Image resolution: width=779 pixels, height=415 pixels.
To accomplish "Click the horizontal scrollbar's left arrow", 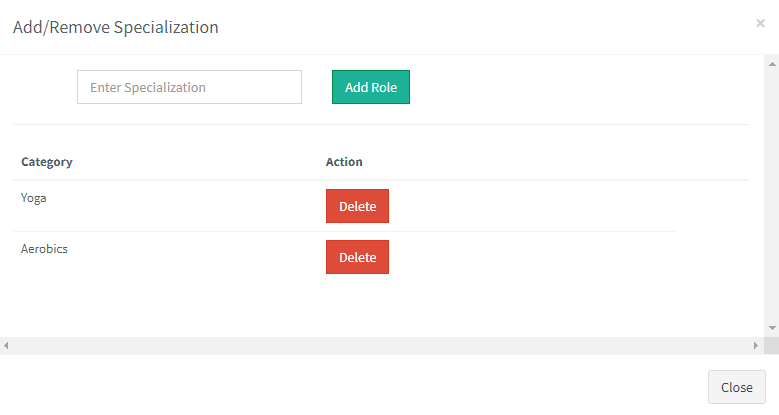I will coord(6,345).
